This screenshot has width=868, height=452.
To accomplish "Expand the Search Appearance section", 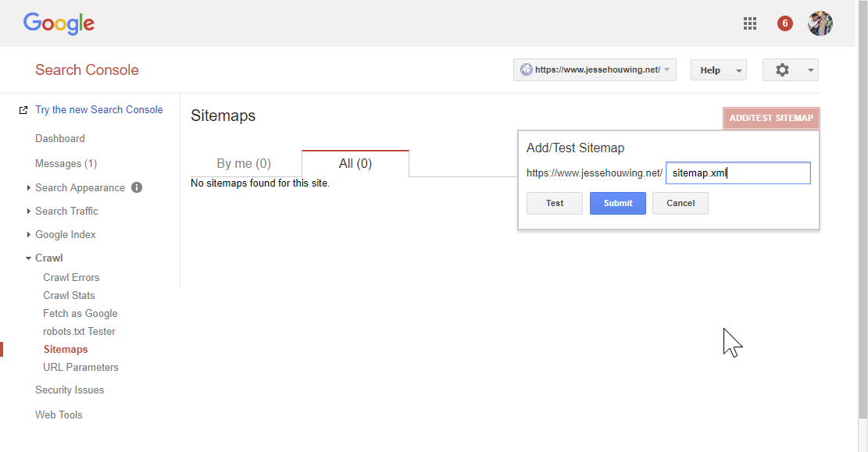I will coord(28,188).
